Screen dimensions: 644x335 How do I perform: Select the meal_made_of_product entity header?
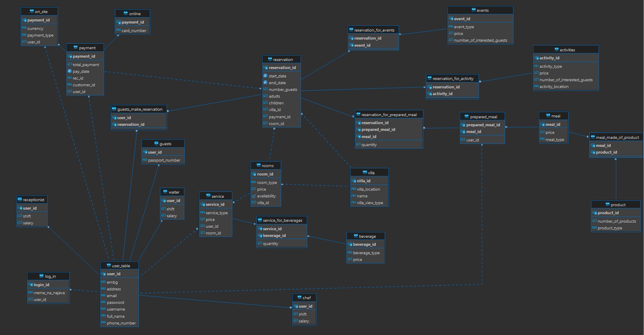[617, 137]
